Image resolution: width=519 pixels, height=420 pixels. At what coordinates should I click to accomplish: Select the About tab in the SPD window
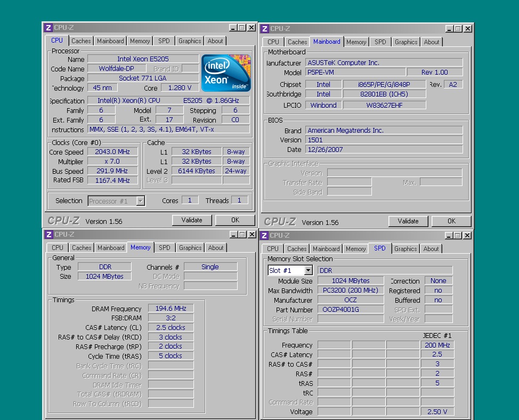click(431, 249)
